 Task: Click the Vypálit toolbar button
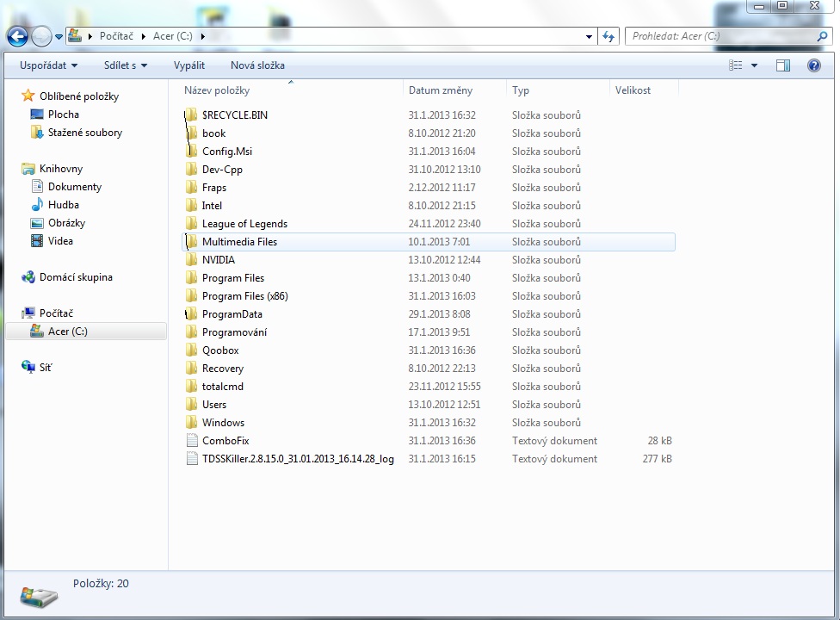tap(189, 65)
